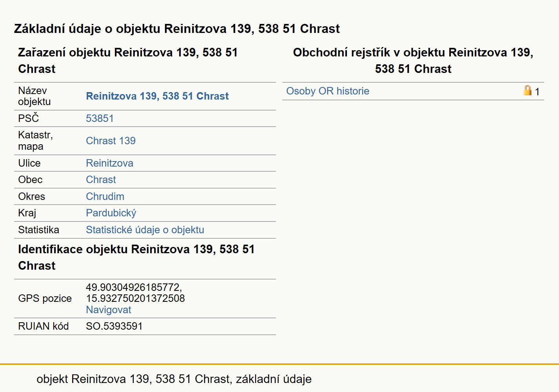Go to the Chrudim district link
The image size is (559, 392).
[105, 196]
